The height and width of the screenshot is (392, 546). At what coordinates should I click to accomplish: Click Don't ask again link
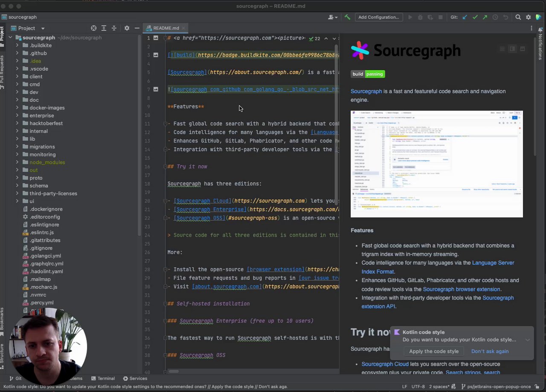point(490,351)
